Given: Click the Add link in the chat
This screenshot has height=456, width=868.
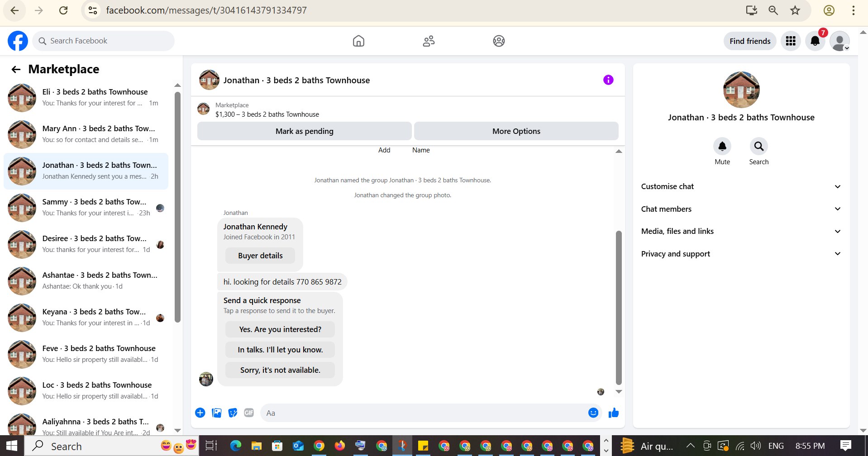Looking at the screenshot, I should [384, 150].
